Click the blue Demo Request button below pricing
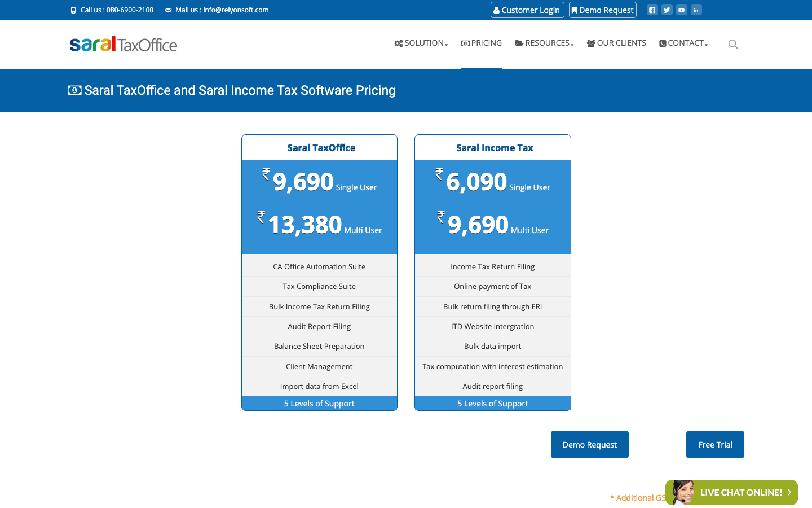812x508 pixels. point(590,445)
